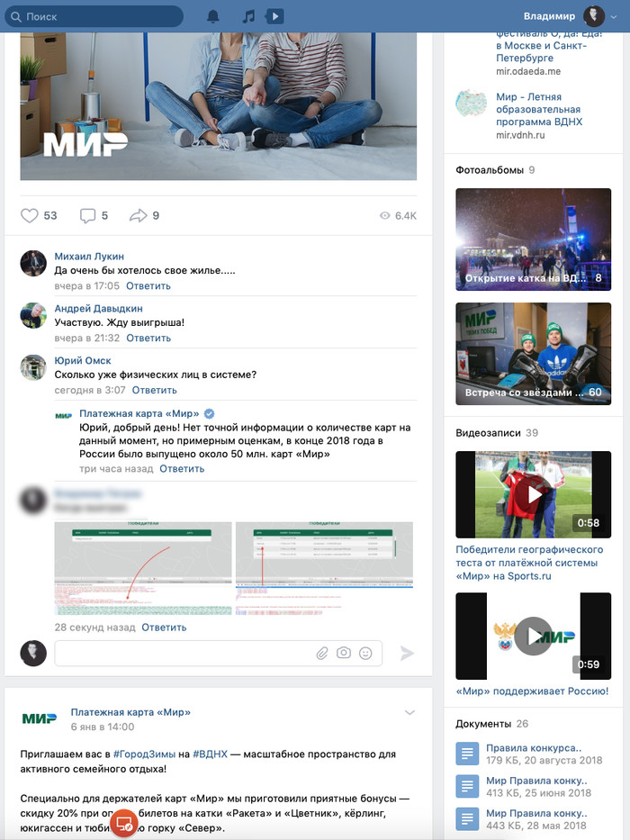Reply to the 28 секунд назад comment

[x=164, y=628]
